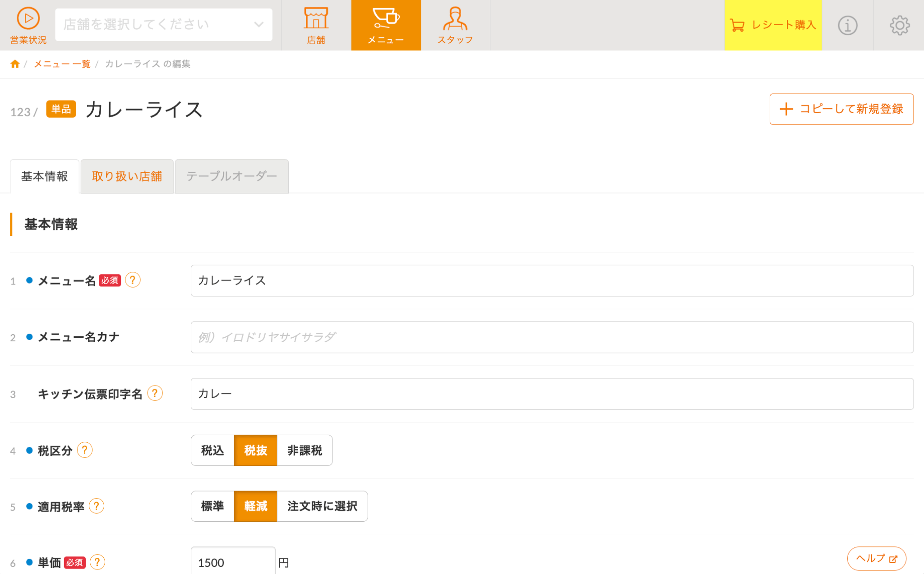This screenshot has height=574, width=924.
Task: Open the 営業状況 play icon
Action: (x=28, y=18)
